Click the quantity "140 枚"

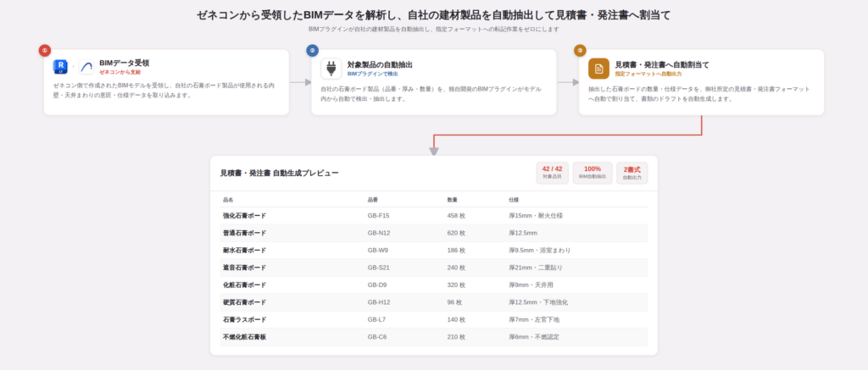click(456, 320)
